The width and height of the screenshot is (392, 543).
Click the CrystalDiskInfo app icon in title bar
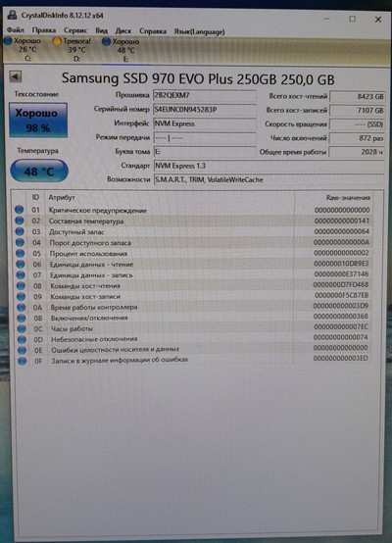coord(12,15)
